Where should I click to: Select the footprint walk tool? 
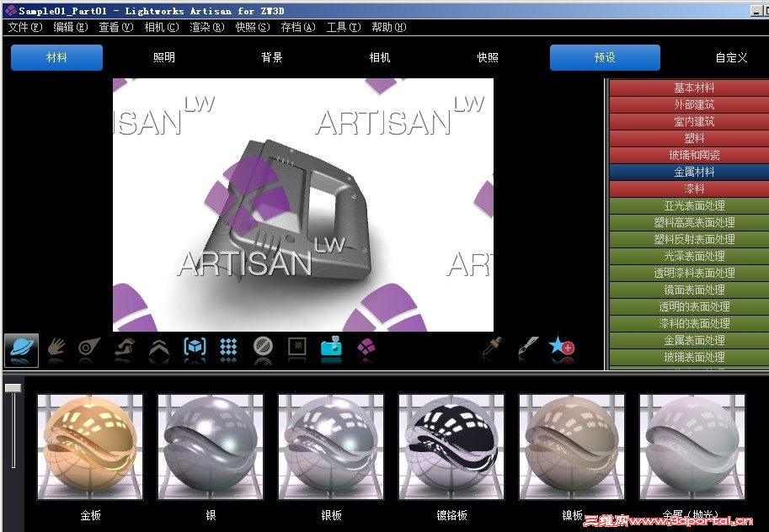[x=125, y=347]
